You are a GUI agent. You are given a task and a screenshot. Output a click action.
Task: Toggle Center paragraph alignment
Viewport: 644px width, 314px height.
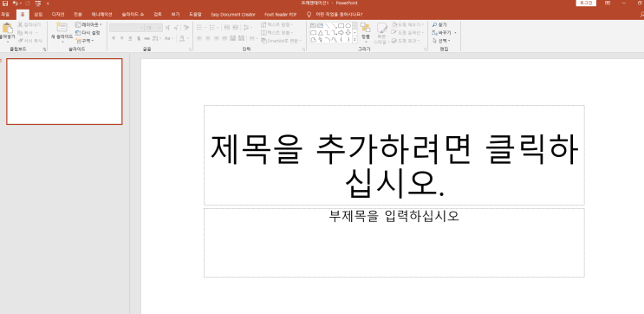point(208,38)
